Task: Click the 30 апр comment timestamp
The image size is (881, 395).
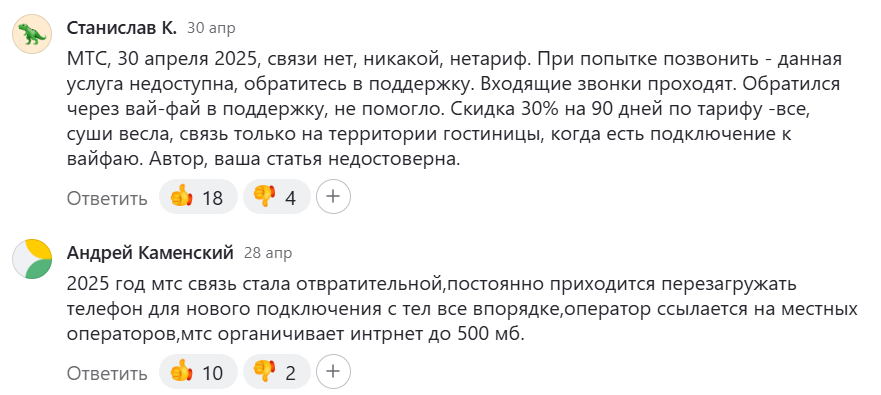Action: tap(211, 28)
